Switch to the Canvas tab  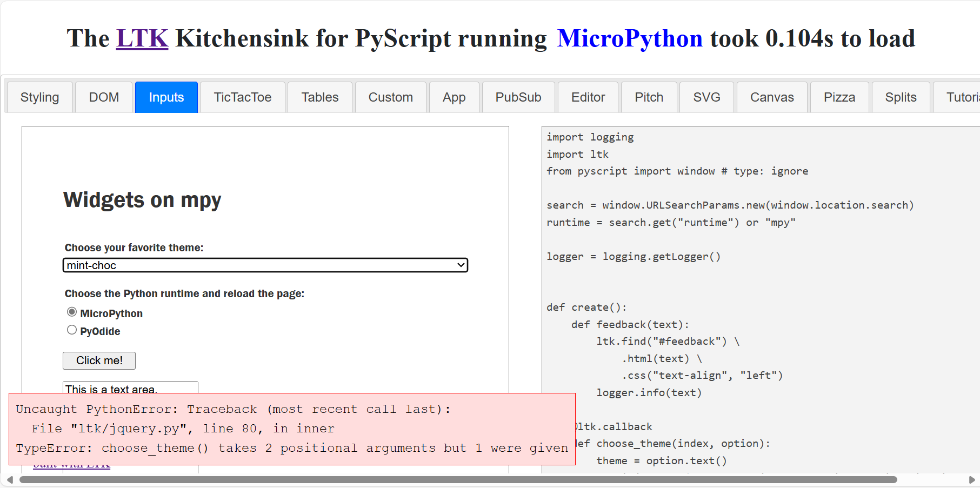tap(771, 97)
